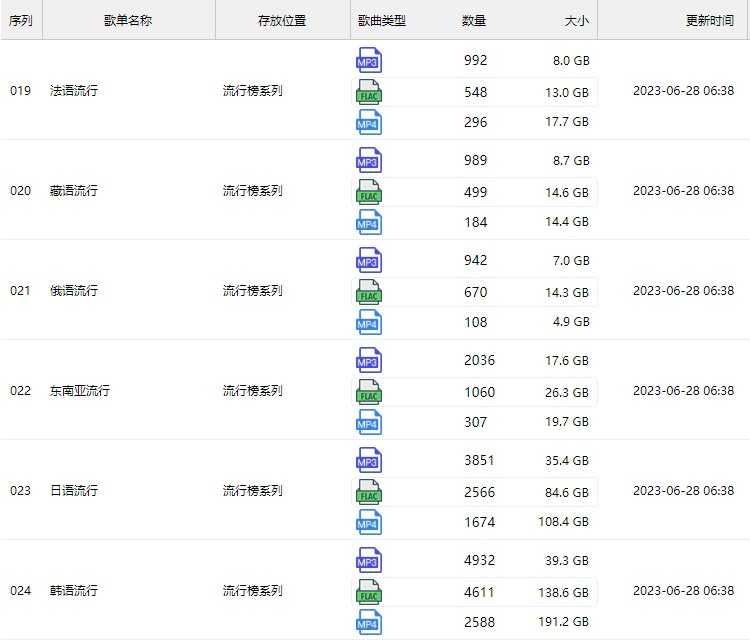The image size is (750, 640).
Task: Open the FLAC icon of 俄语流行
Action: 369,292
